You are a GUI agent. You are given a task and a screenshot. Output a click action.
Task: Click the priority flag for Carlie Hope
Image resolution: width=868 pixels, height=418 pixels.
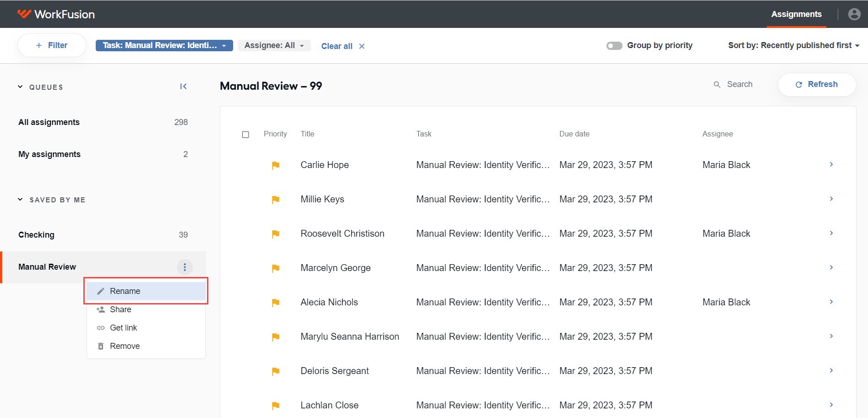pyautogui.click(x=275, y=165)
